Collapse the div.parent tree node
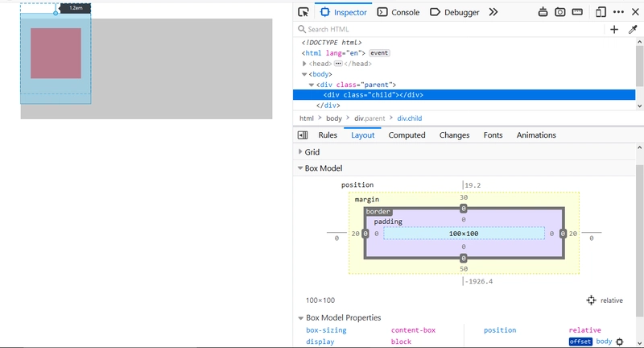The width and height of the screenshot is (644, 348). click(312, 85)
